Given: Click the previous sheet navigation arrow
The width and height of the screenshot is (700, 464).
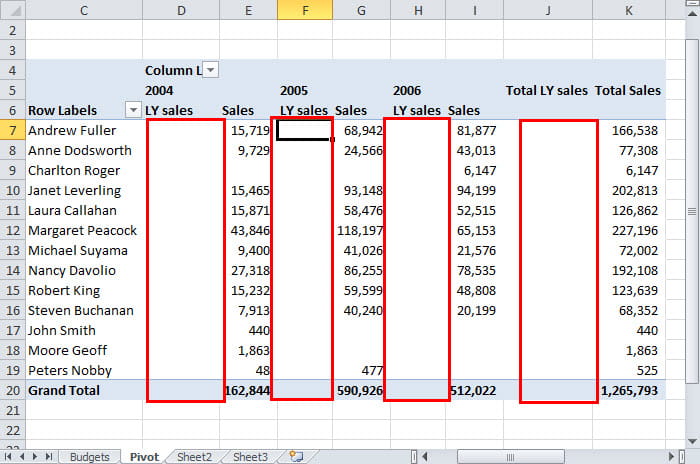Looking at the screenshot, I should pyautogui.click(x=22, y=456).
